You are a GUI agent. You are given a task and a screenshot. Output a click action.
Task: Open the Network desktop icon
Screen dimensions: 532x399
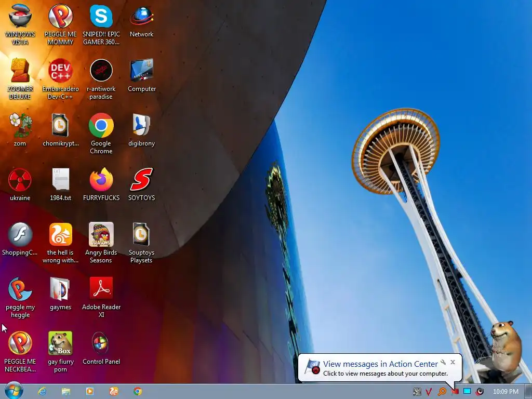(x=141, y=21)
